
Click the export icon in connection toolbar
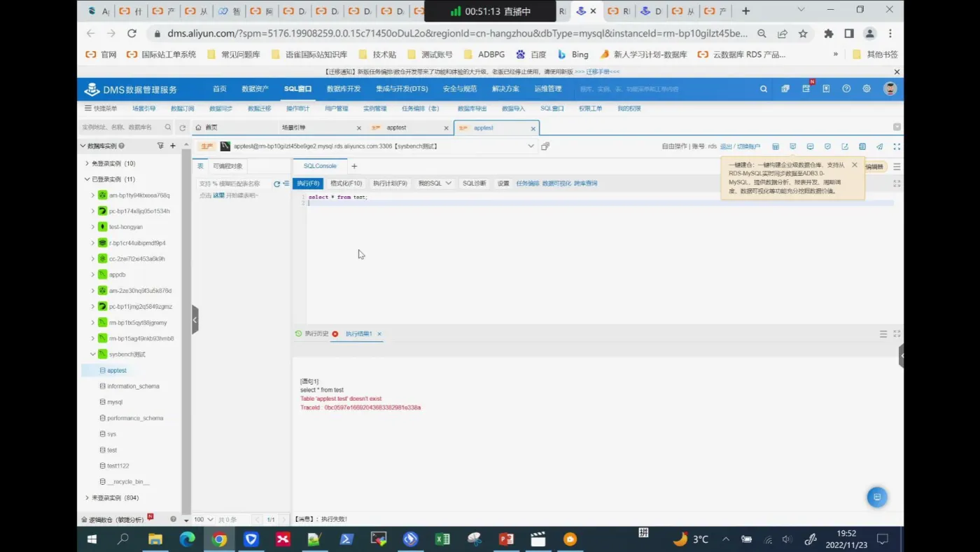pos(845,146)
